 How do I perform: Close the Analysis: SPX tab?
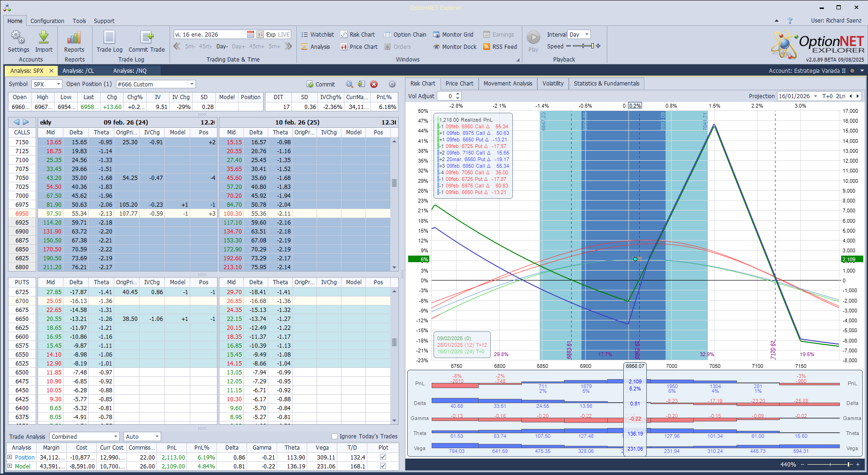51,71
